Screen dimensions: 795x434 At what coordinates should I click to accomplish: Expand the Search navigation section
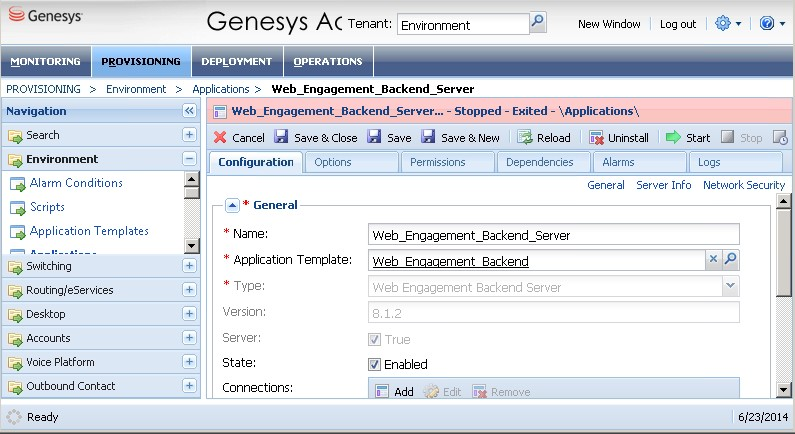click(189, 135)
